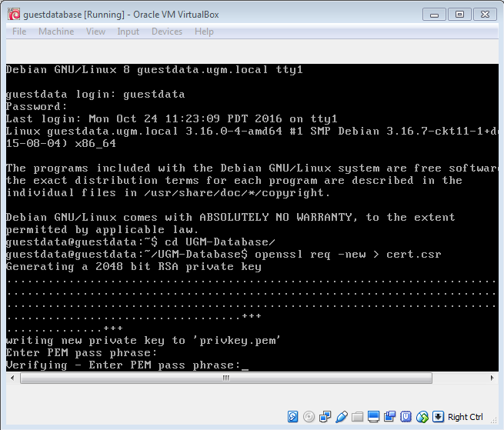Click the mouse integration status icon

tap(422, 417)
